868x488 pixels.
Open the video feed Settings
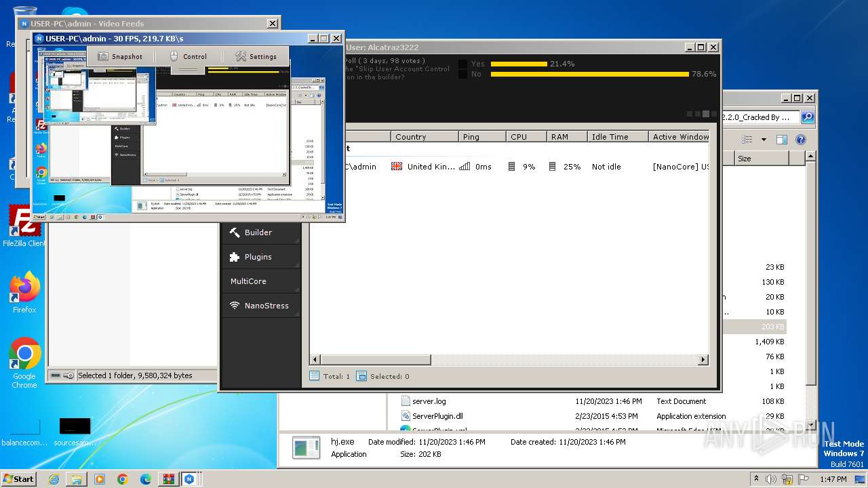256,56
